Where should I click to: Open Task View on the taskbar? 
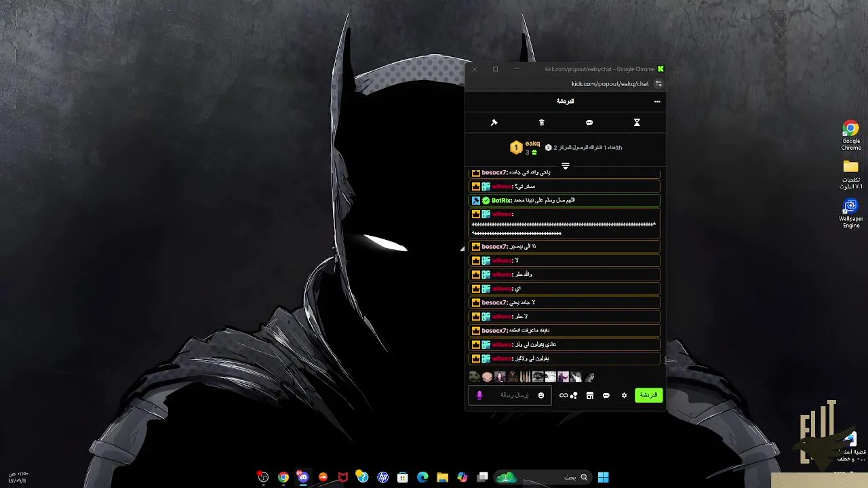click(482, 477)
